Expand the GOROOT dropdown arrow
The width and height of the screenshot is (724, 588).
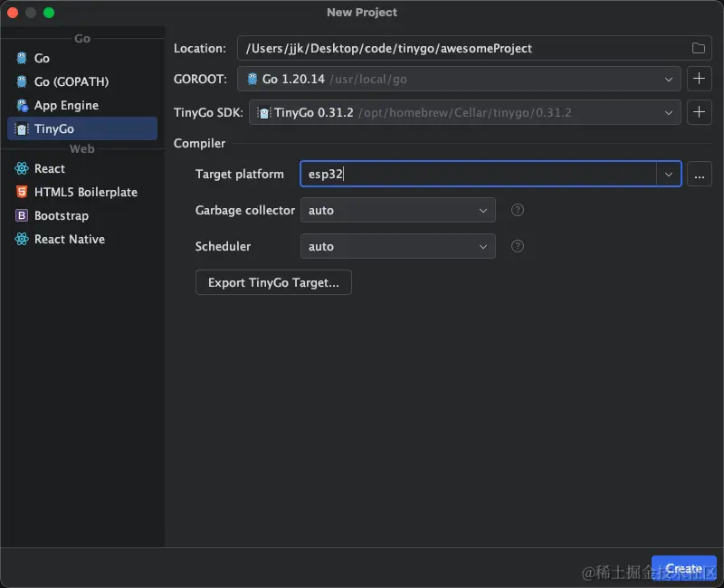pyautogui.click(x=669, y=80)
